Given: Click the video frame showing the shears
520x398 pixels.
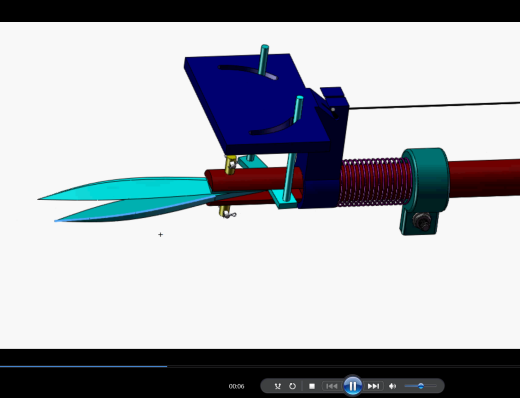Looking at the screenshot, I should click(260, 185).
